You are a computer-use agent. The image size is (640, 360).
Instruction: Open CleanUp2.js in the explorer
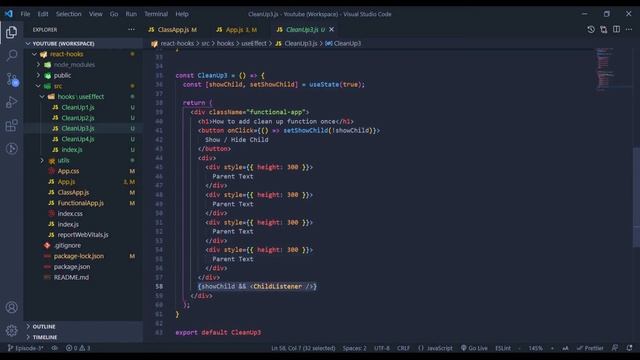pos(78,118)
